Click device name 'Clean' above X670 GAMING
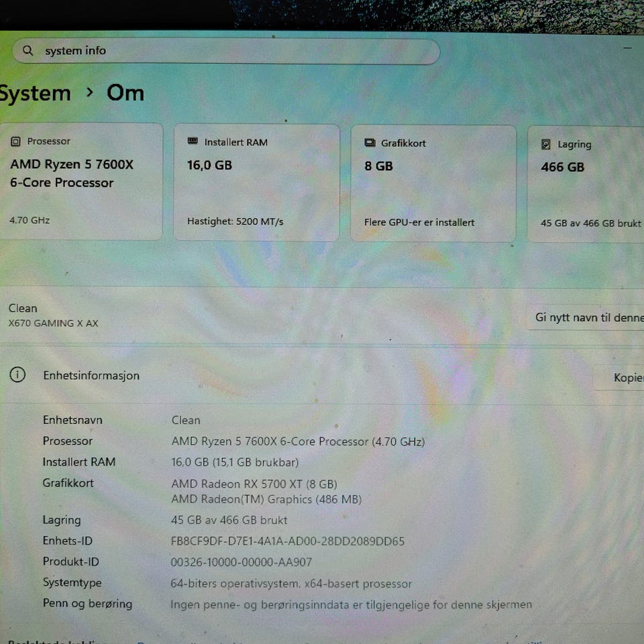 23,309
